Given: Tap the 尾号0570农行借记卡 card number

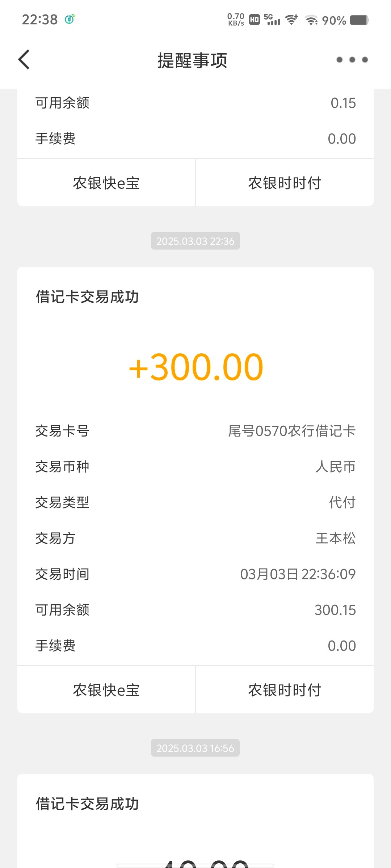Looking at the screenshot, I should tap(292, 431).
